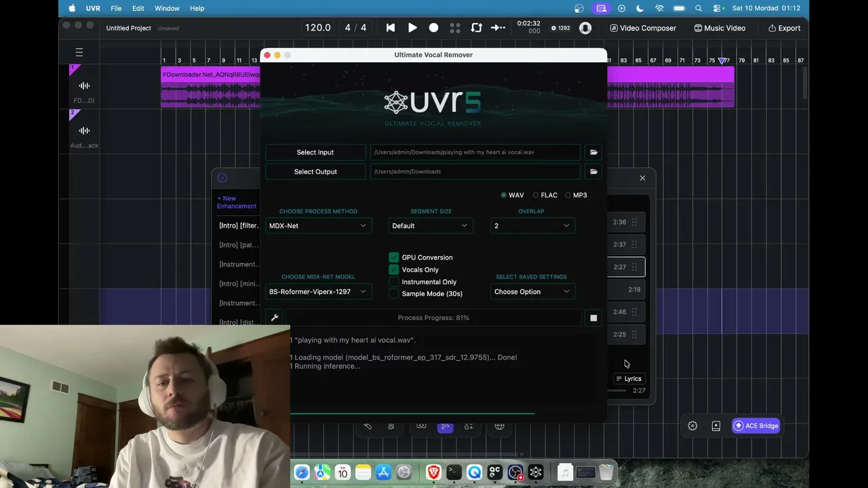The image size is (868, 488).
Task: Open Terminal from the Dock
Action: coord(454,472)
